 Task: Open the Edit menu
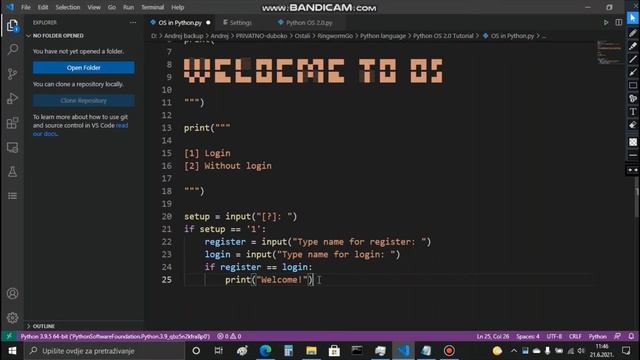tap(43, 7)
